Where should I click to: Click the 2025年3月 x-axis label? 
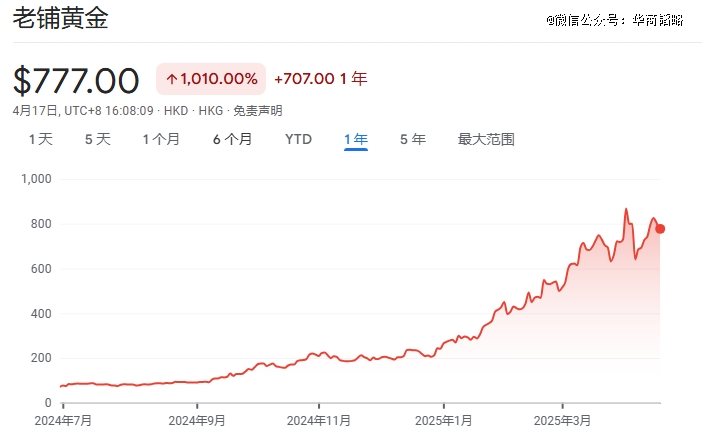[563, 421]
